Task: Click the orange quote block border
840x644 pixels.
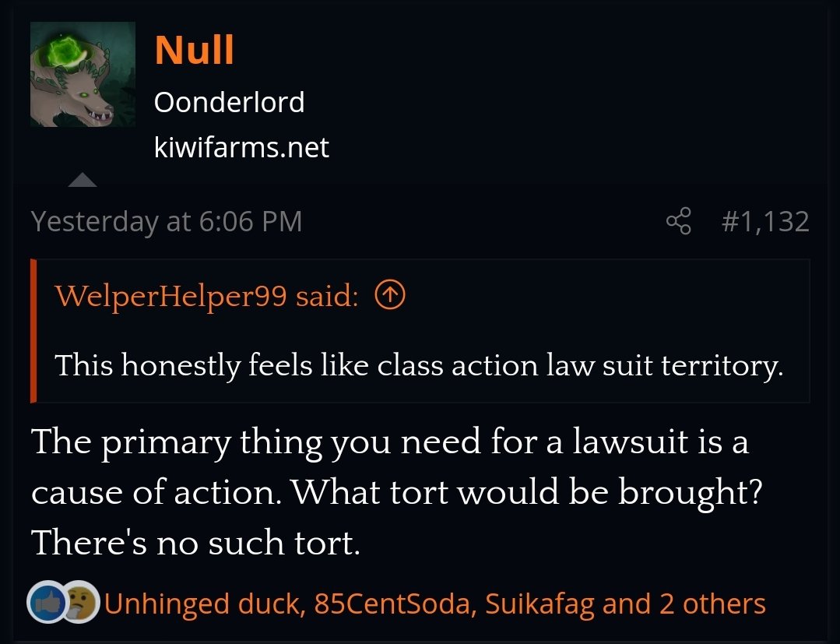Action: point(34,331)
